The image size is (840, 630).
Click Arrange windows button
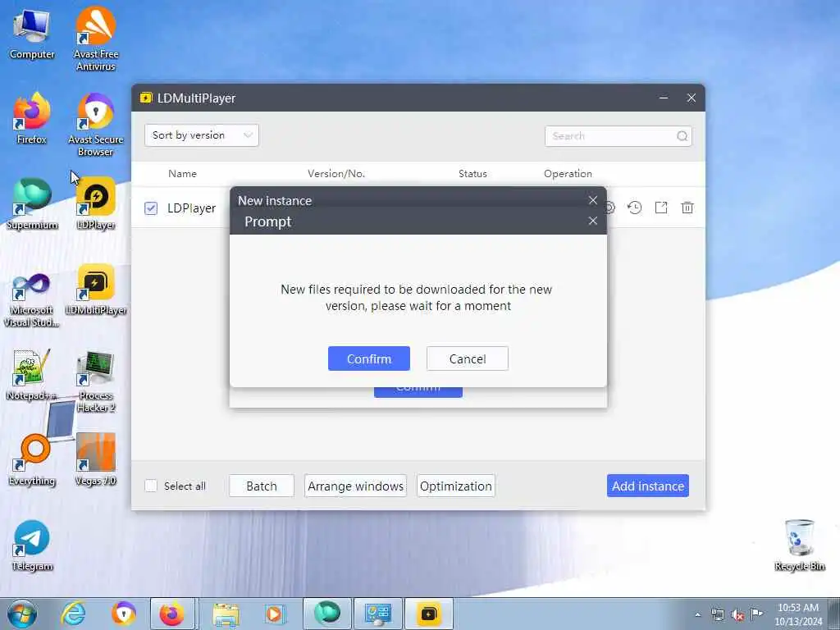pyautogui.click(x=355, y=486)
